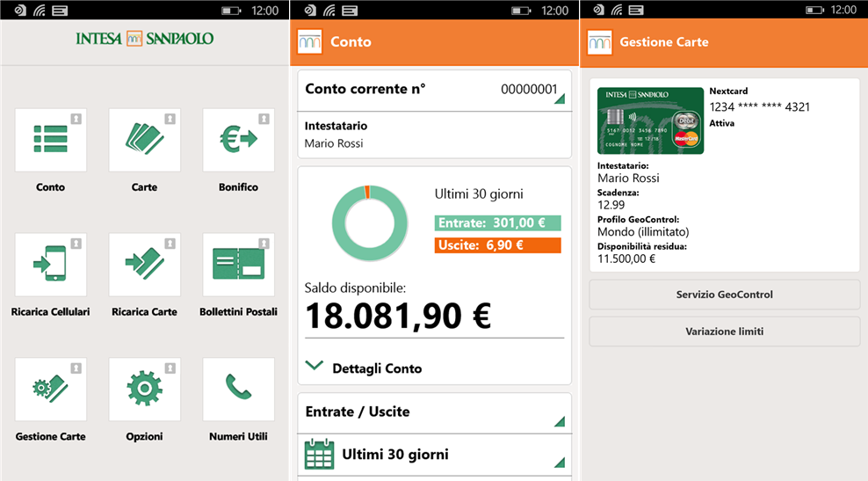
Task: Click the clock on Gestione Carte status bar
Action: coord(843,10)
